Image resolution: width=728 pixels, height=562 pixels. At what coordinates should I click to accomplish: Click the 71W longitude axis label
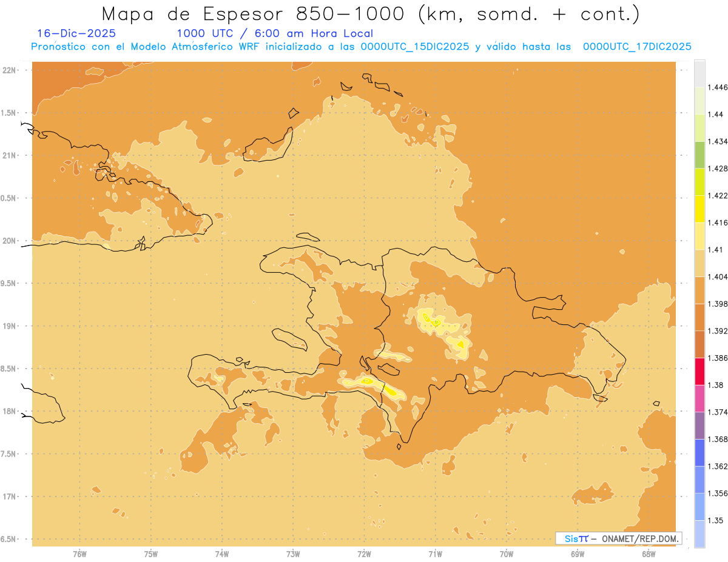click(435, 554)
